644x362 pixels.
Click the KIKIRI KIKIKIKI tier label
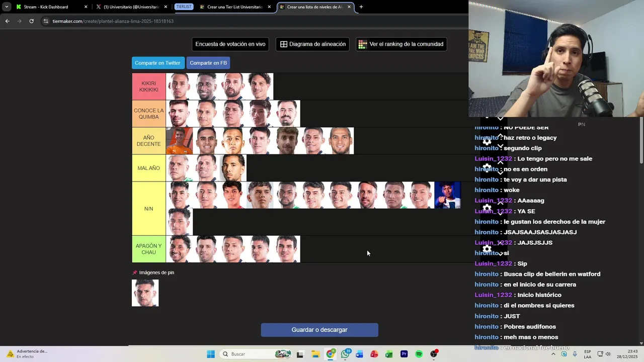coord(149,86)
